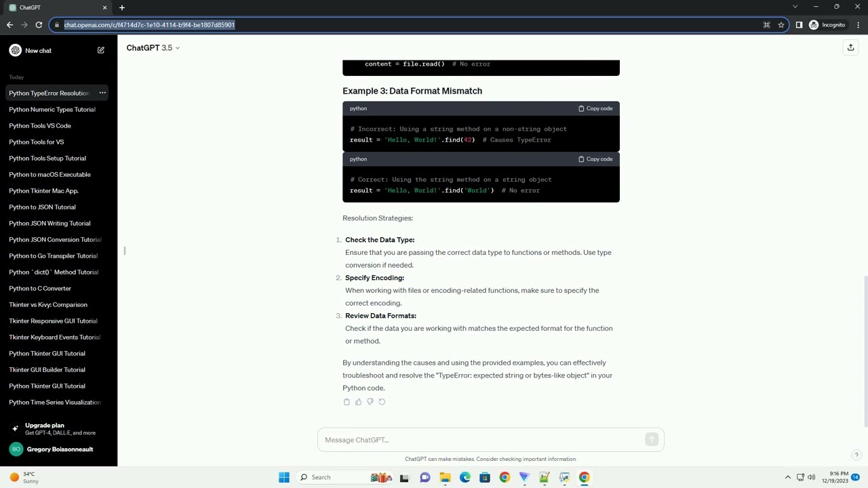The image size is (868, 488).
Task: Click the sidebar collapse handle
Action: point(124,251)
